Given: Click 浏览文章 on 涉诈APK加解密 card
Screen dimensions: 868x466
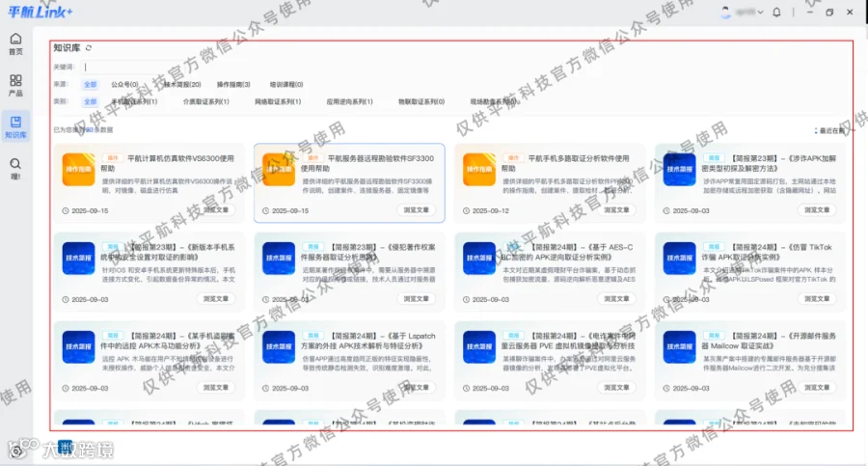Looking at the screenshot, I should pos(817,210).
